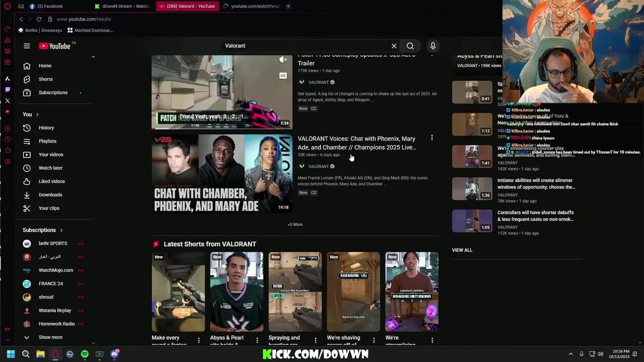Click the verified VALORANT channel name under Voices video
The width and height of the screenshot is (644, 362).
318,166
